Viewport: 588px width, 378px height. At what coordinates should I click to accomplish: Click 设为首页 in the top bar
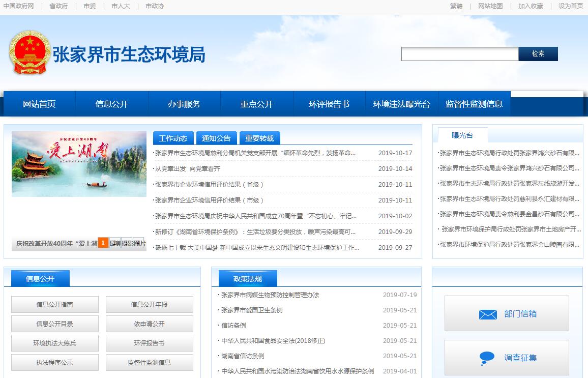tap(571, 6)
